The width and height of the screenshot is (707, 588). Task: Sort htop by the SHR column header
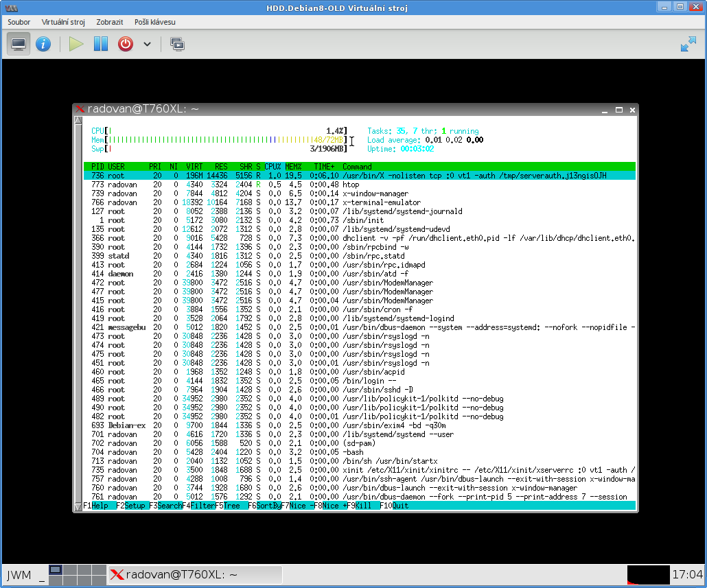pos(246,167)
